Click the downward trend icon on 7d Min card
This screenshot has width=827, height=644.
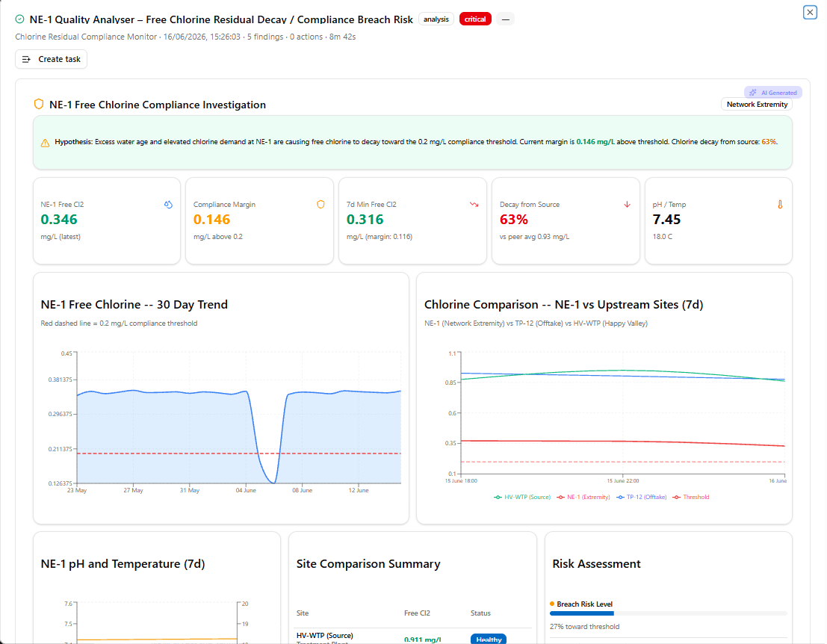(x=474, y=205)
